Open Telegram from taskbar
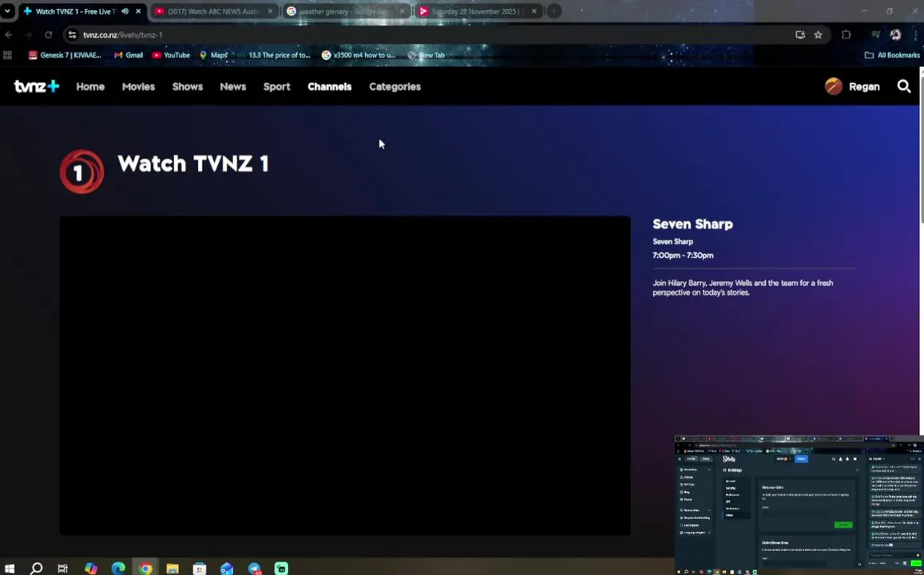The image size is (924, 575). 255,569
